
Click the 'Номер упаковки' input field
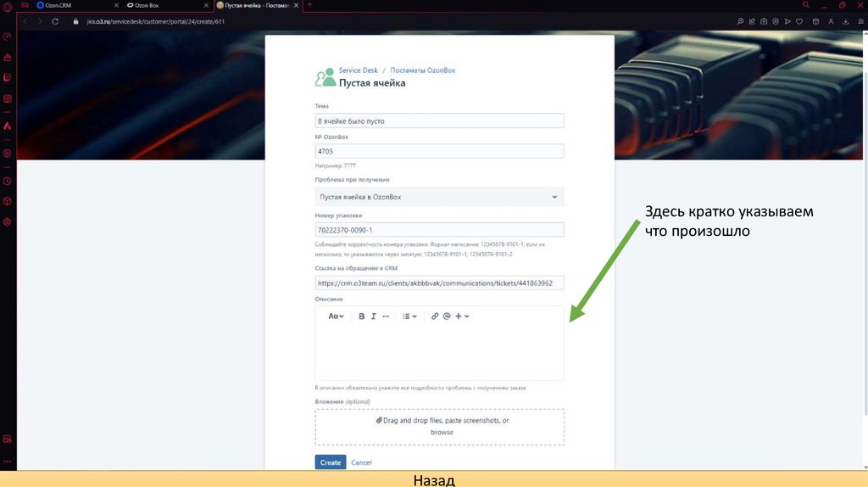point(440,230)
